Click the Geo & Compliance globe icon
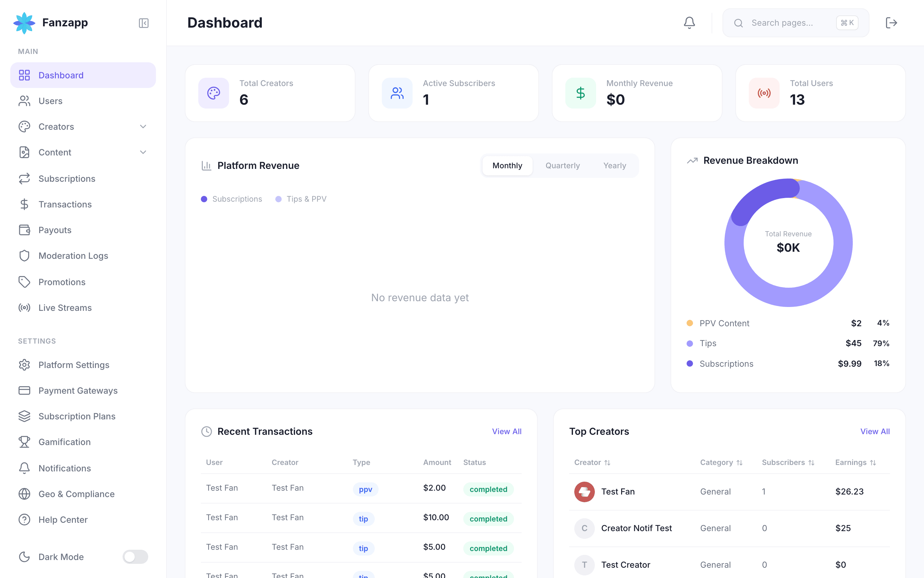Image resolution: width=924 pixels, height=578 pixels. click(x=24, y=494)
